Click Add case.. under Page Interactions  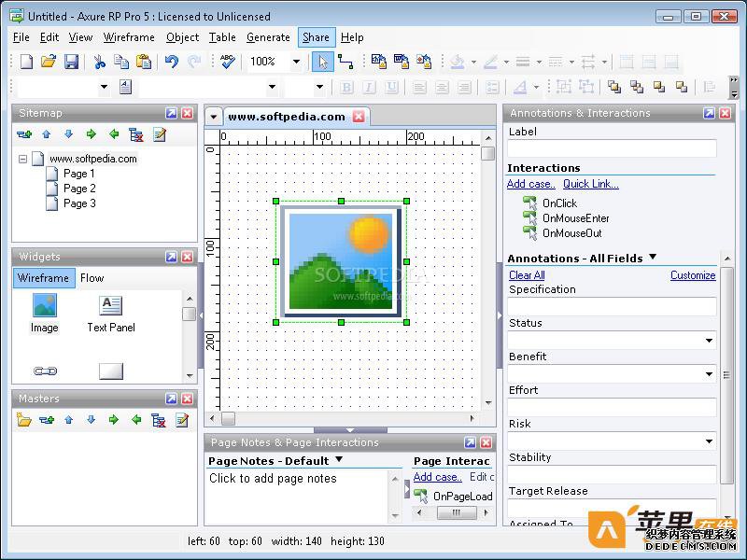coord(437,477)
